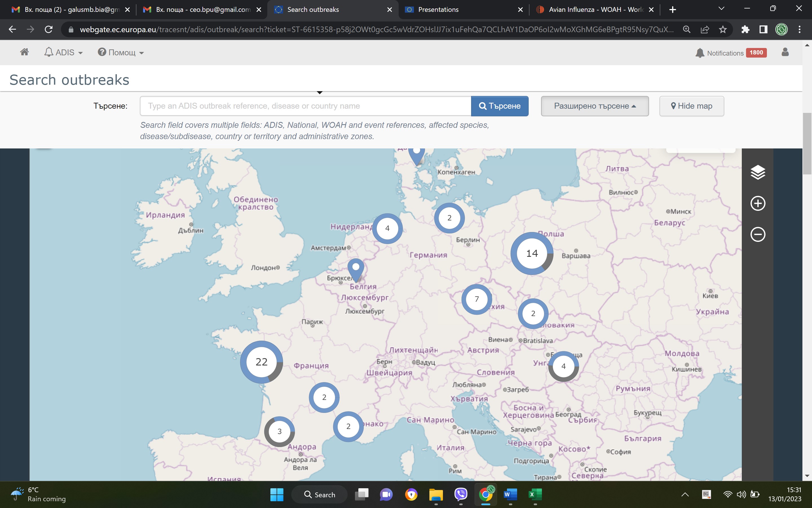Open the cluster of 14 outbreaks in Poland

[x=532, y=253]
